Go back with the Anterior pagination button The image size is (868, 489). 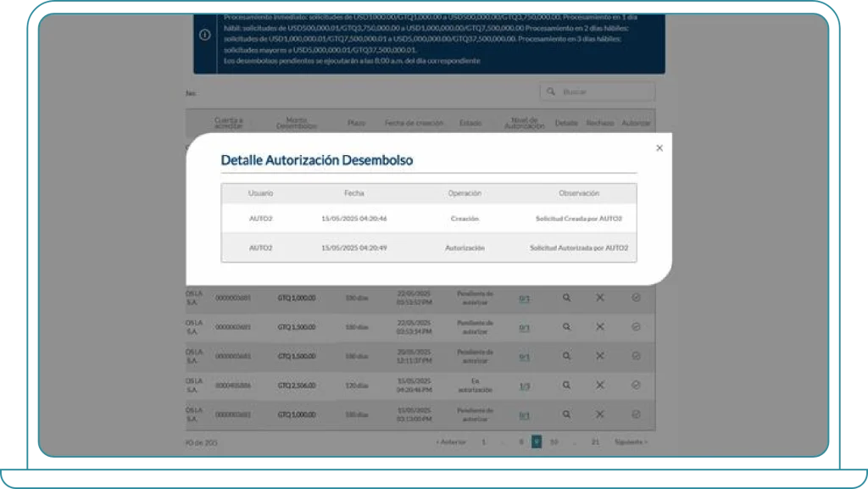(x=450, y=442)
